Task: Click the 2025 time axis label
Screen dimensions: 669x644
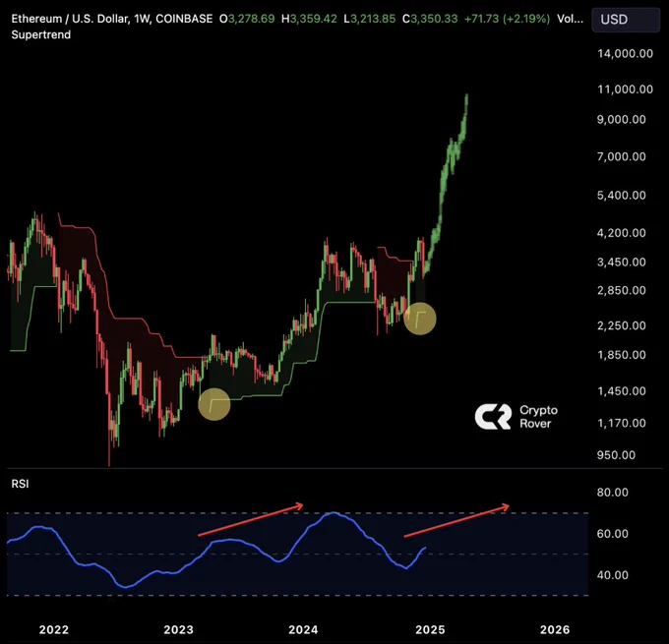Action: coord(430,630)
